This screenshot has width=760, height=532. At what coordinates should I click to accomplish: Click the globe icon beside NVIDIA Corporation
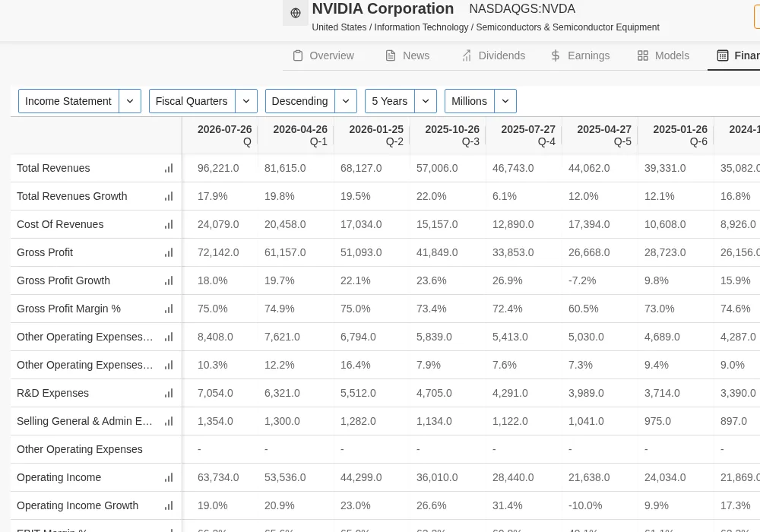295,13
